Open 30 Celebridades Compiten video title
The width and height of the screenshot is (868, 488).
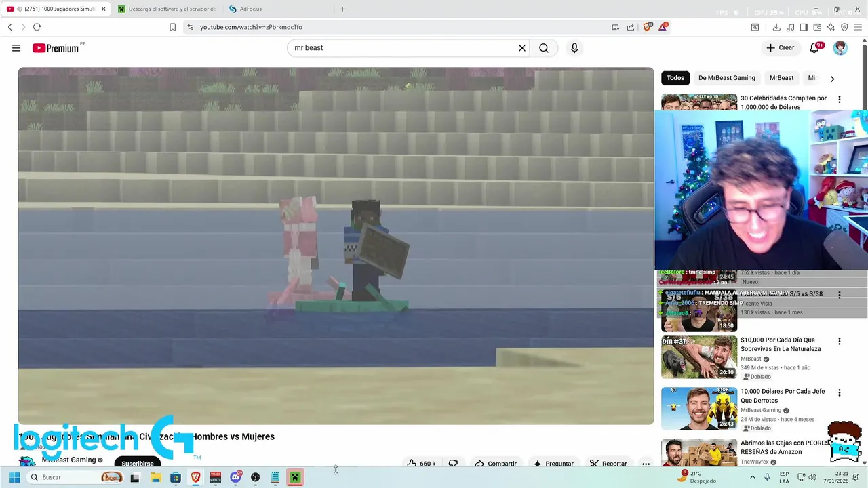click(x=783, y=102)
